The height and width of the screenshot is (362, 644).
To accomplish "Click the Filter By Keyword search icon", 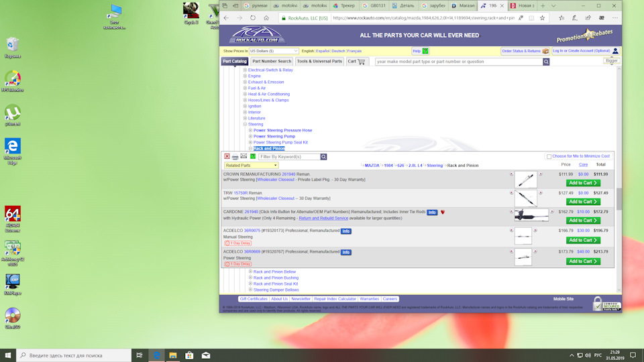I will [323, 157].
